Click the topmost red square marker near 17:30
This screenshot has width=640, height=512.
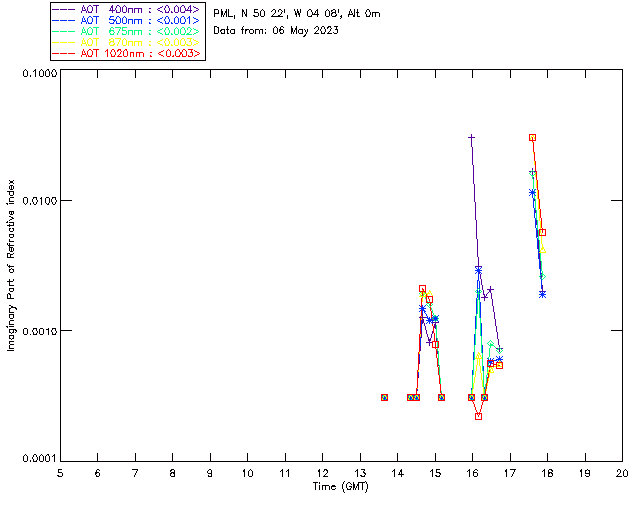tap(533, 137)
